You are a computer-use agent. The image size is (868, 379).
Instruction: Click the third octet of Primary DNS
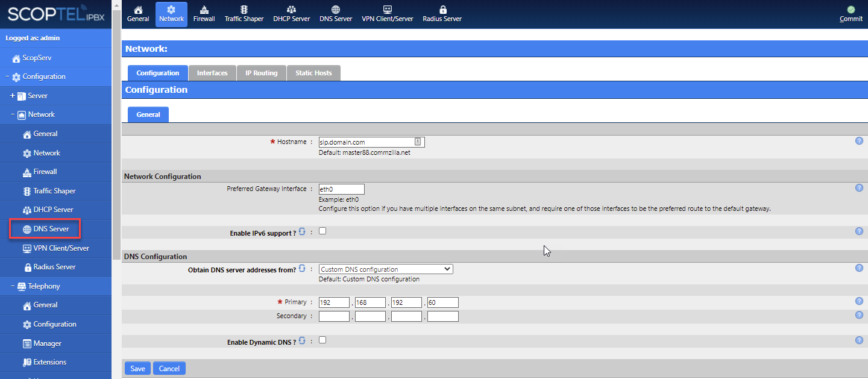coord(406,302)
